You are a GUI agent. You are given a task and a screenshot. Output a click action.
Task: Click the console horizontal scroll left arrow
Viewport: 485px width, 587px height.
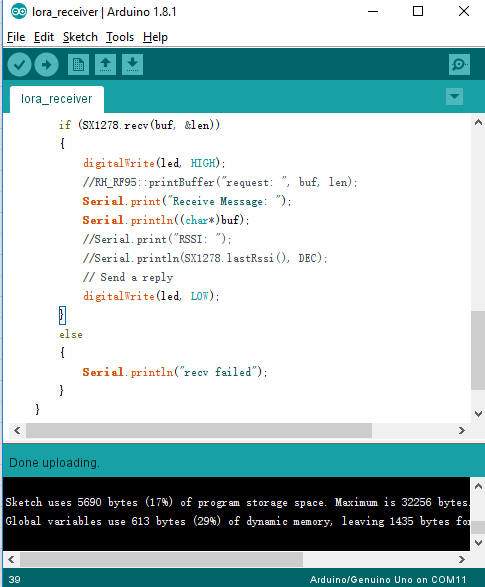(x=11, y=559)
